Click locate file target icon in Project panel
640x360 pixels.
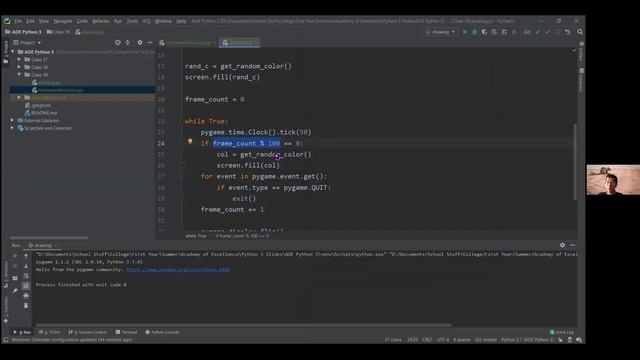tap(118, 42)
